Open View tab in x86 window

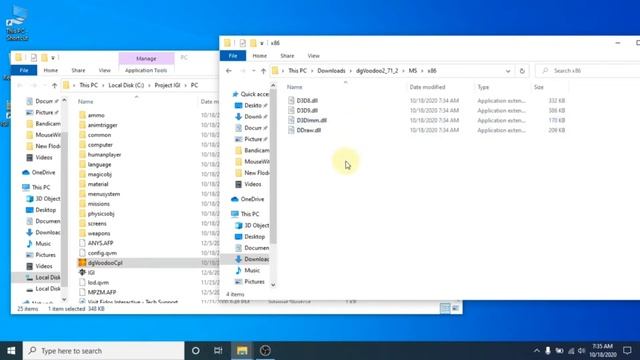click(313, 56)
